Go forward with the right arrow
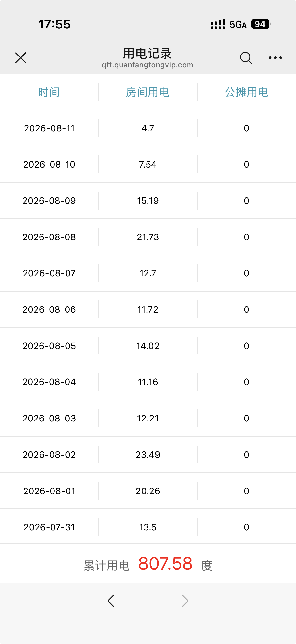Image resolution: width=296 pixels, height=644 pixels. point(185,601)
